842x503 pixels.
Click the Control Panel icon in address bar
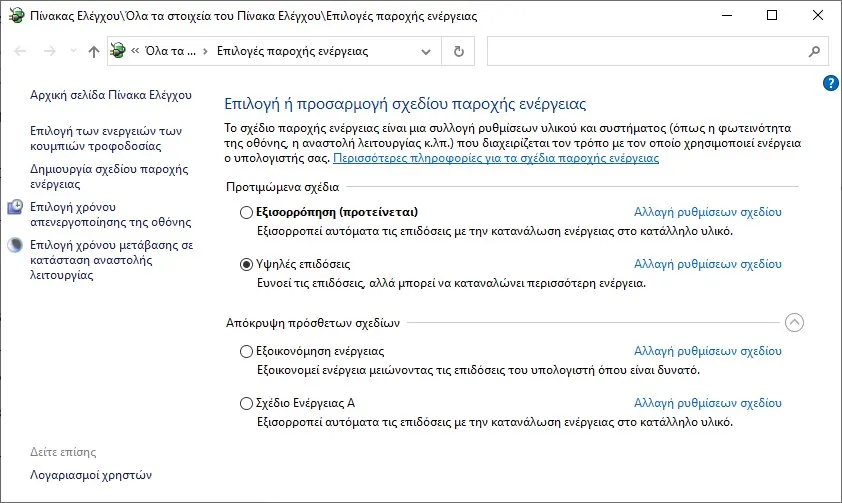coord(119,52)
